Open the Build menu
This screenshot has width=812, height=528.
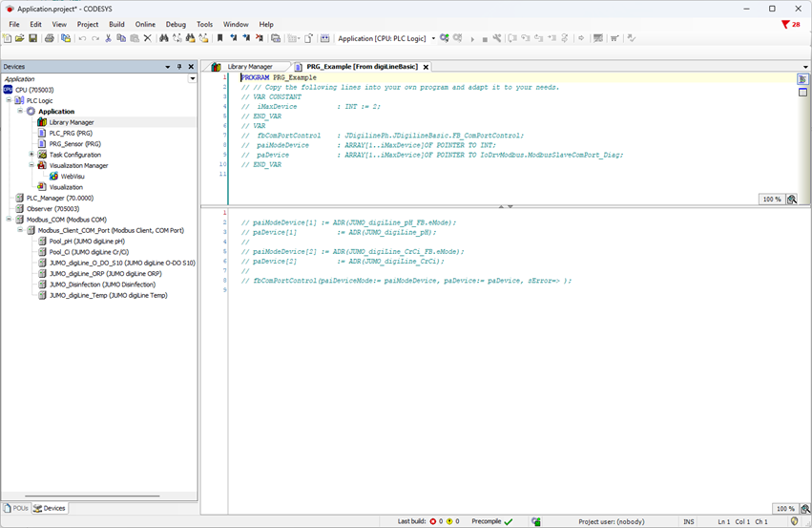tap(116, 25)
